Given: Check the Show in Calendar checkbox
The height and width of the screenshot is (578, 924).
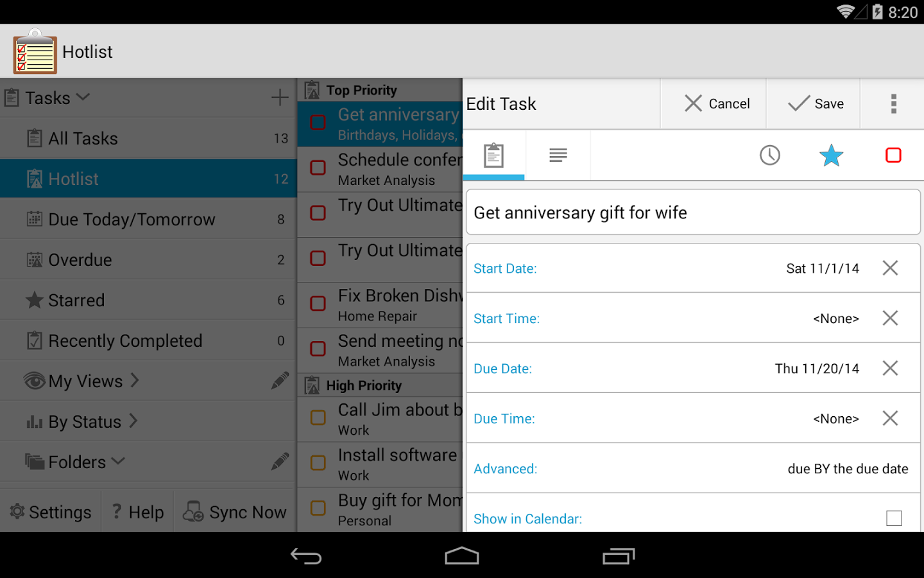Looking at the screenshot, I should pos(894,518).
